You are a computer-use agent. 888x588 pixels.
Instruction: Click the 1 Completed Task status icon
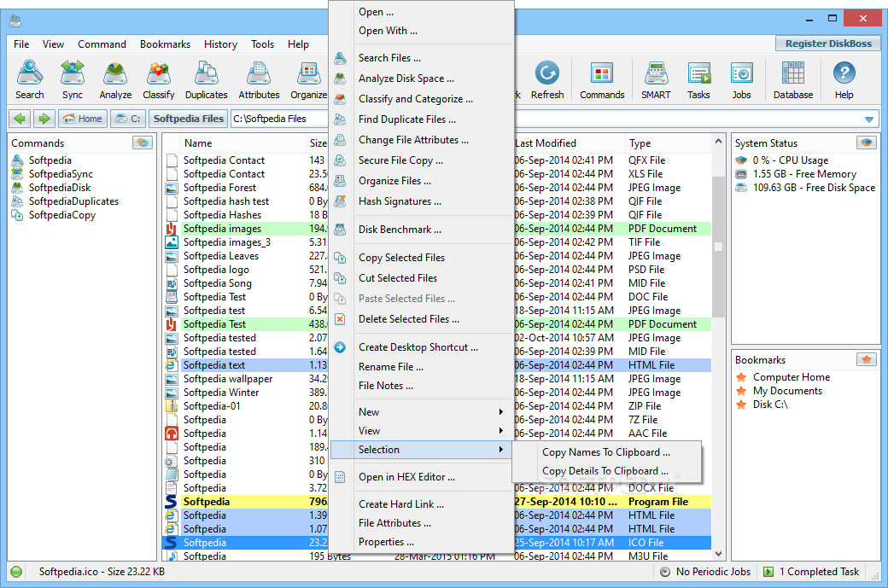pos(768,572)
